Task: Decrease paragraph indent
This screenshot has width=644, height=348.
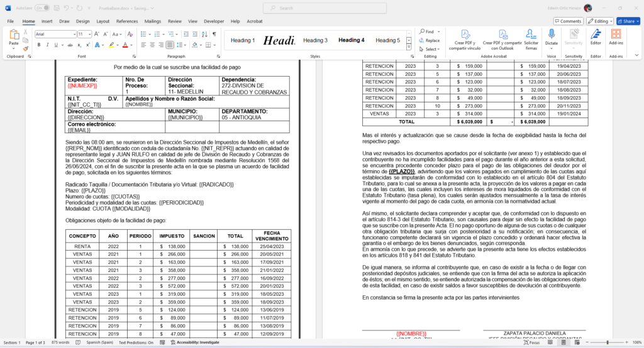Action: pyautogui.click(x=186, y=34)
